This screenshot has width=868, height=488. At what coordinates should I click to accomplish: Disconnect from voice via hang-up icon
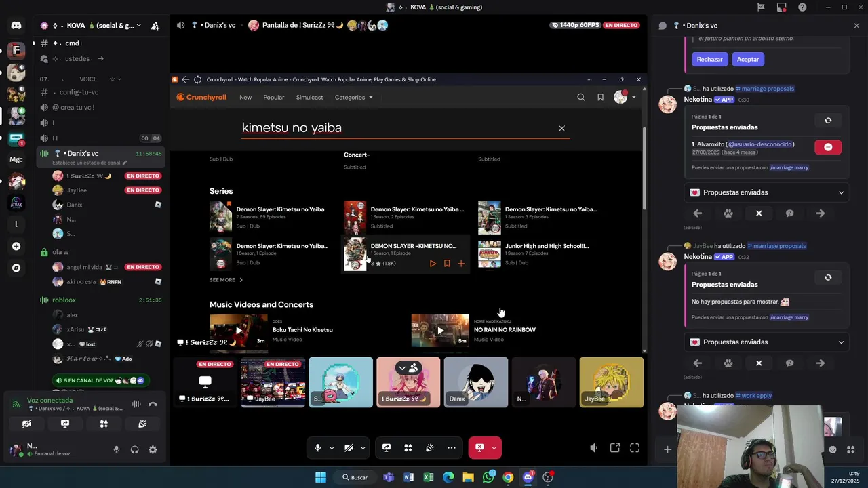coord(153,404)
